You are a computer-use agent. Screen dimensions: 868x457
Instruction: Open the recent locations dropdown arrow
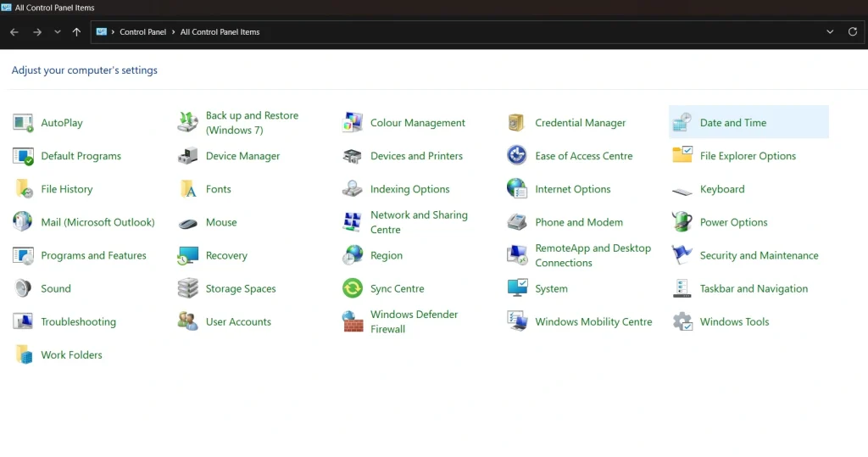point(58,32)
